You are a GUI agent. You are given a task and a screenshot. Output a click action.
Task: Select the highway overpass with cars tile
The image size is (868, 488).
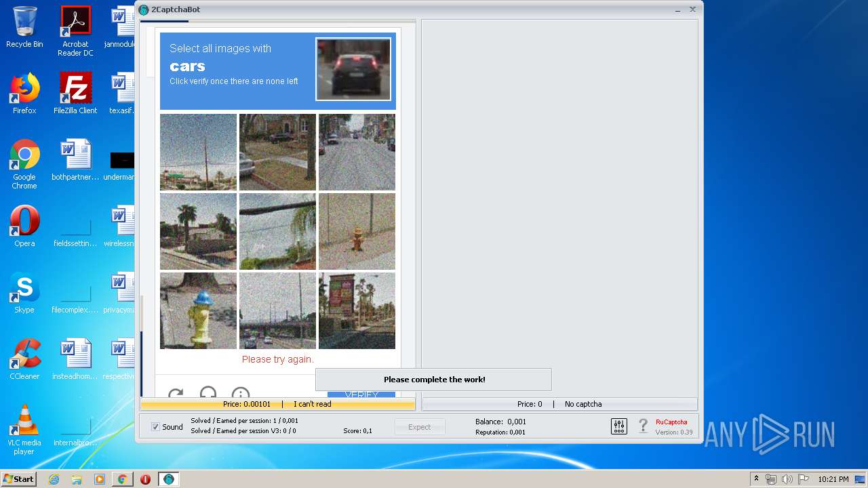(x=277, y=310)
